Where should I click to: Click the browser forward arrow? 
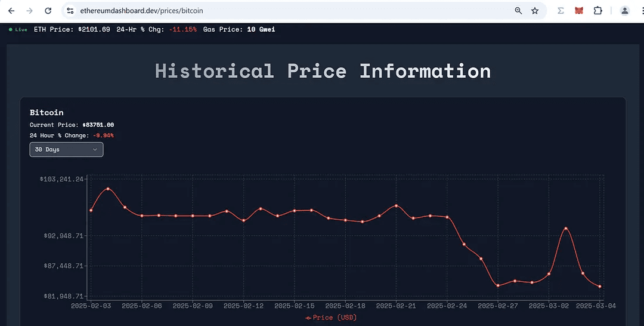pos(30,11)
